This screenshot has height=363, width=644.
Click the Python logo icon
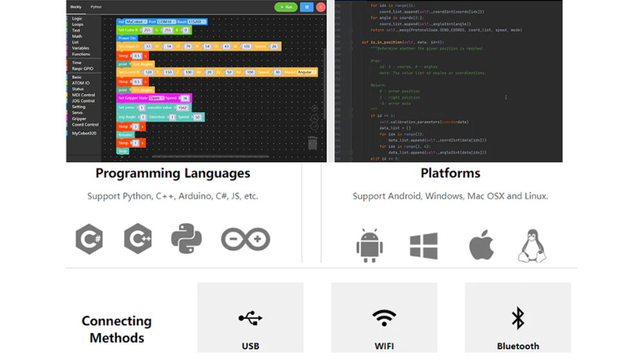pyautogui.click(x=187, y=239)
